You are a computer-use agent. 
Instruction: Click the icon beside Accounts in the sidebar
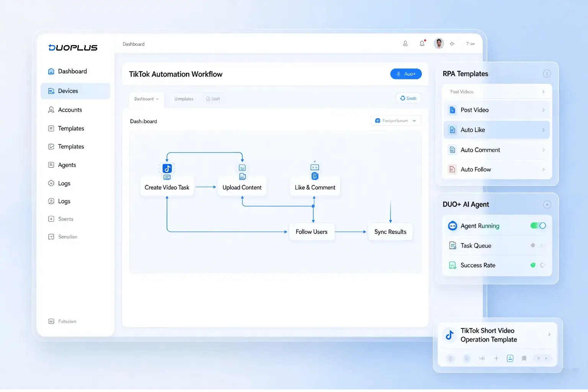tap(51, 110)
